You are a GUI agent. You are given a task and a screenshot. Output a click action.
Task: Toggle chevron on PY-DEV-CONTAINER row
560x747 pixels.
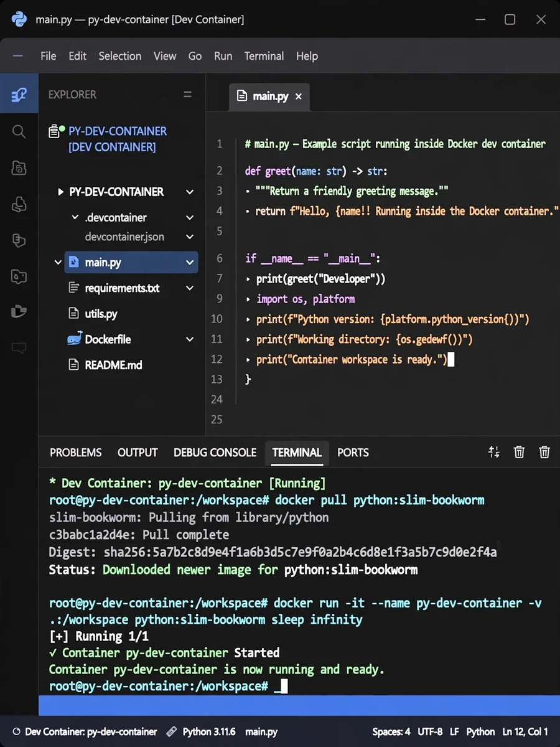190,192
